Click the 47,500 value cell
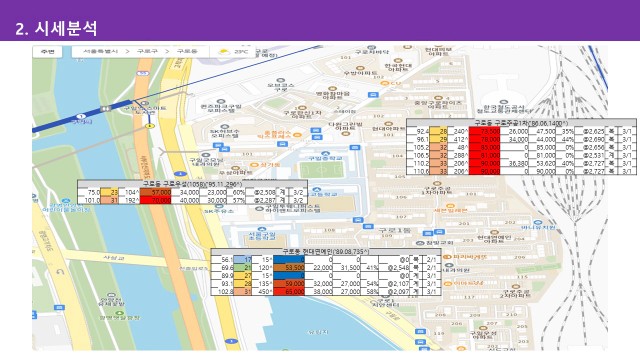Image resolution: width=640 pixels, height=360 pixels. click(x=543, y=131)
